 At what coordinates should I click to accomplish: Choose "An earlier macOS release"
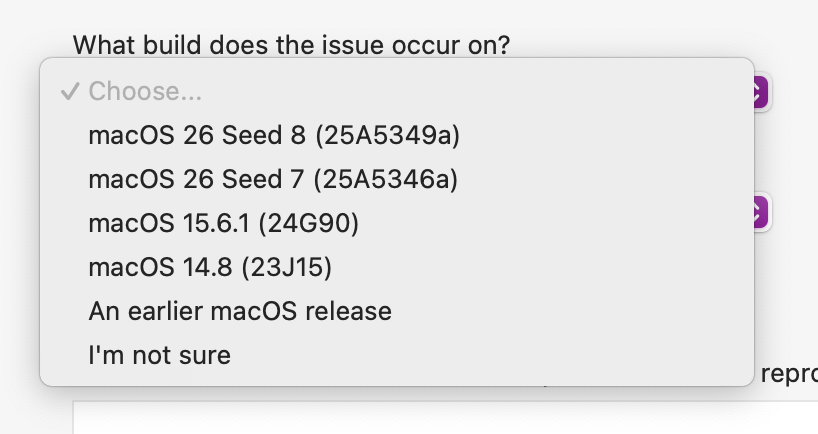[240, 311]
